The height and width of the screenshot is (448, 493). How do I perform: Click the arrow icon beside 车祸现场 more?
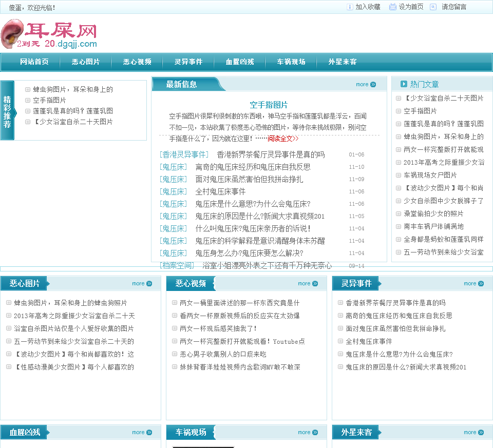coord(315,432)
